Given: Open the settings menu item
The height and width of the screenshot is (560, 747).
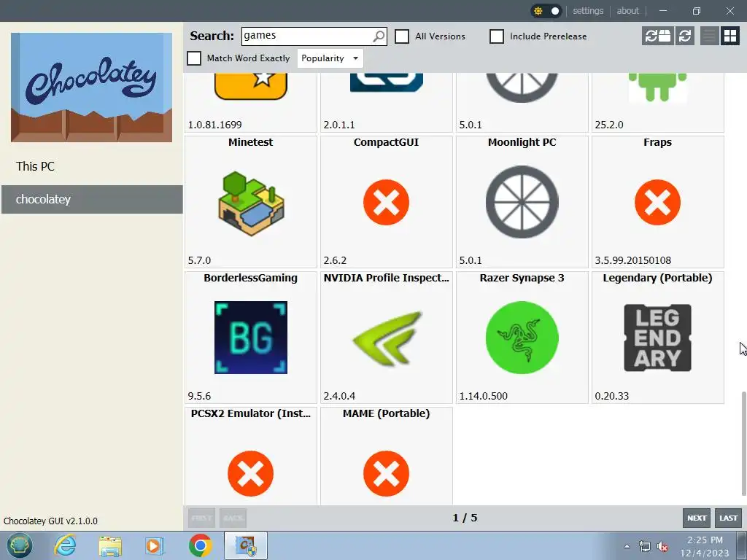Looking at the screenshot, I should (588, 11).
